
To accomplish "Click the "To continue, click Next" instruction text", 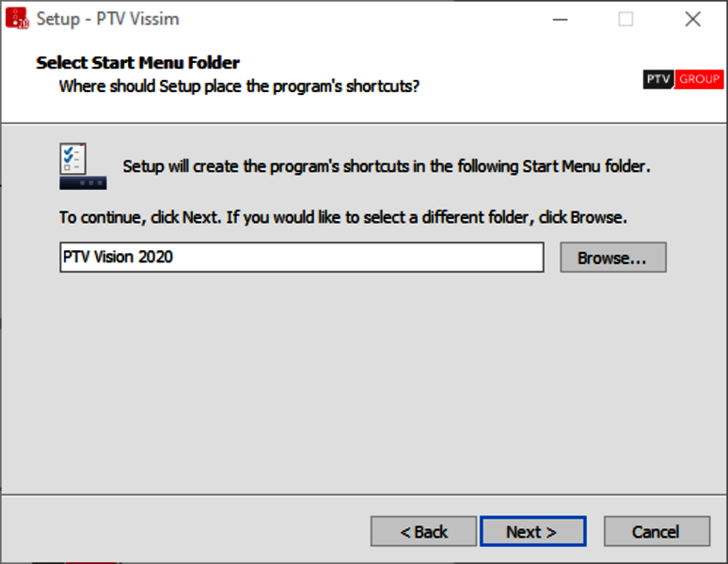I will [343, 217].
